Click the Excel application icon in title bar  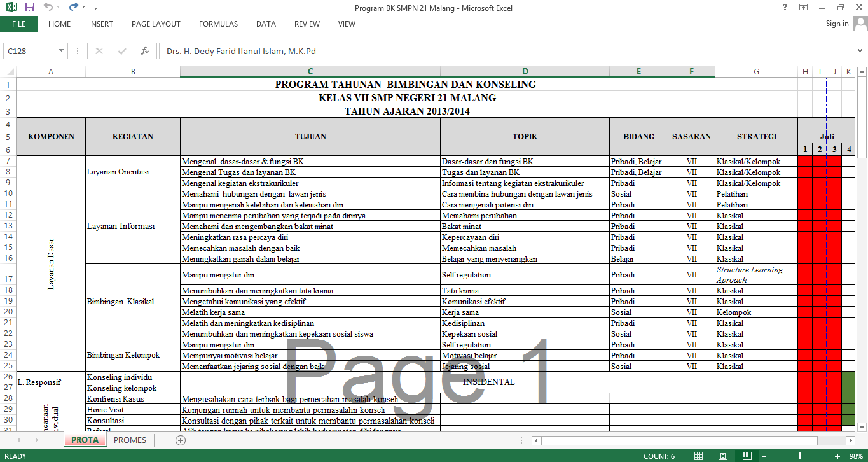[11, 8]
